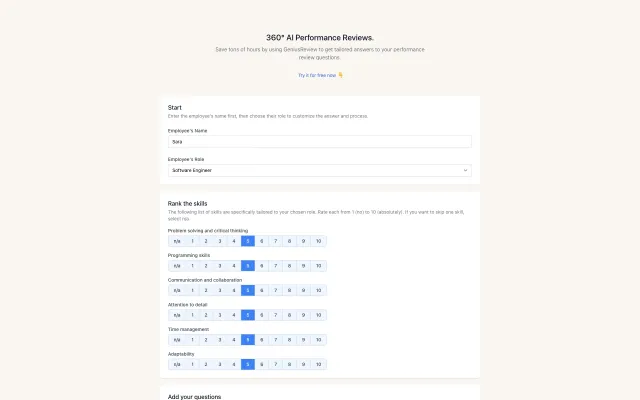Select the highlighted 5 for Adaptability

point(247,364)
